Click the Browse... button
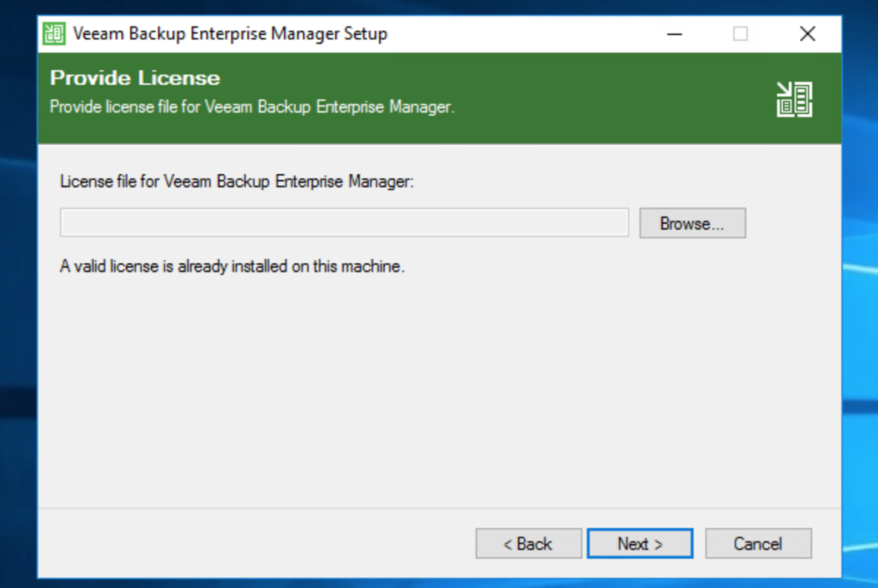878x588 pixels. coord(693,224)
